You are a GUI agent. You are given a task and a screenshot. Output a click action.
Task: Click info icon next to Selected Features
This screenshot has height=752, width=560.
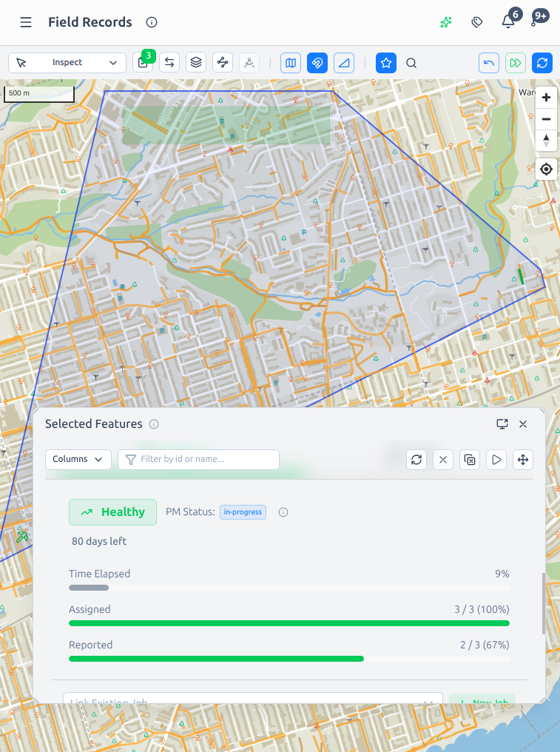coord(154,424)
